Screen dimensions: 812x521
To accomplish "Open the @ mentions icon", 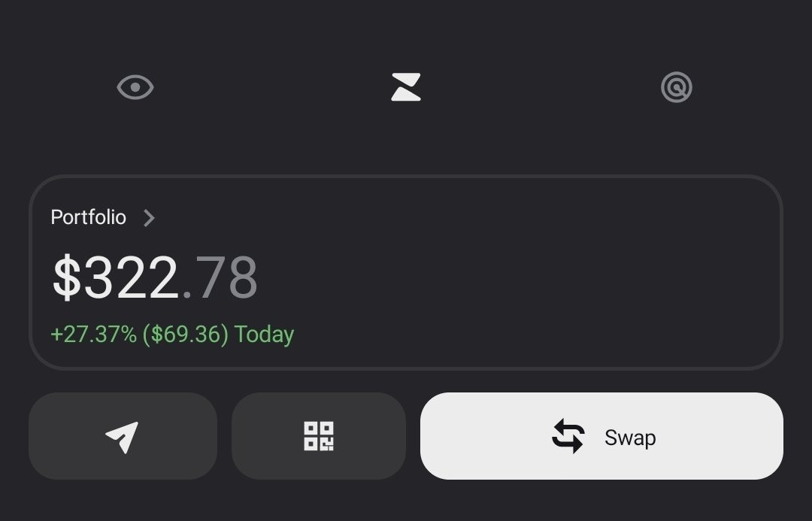I will pos(676,88).
